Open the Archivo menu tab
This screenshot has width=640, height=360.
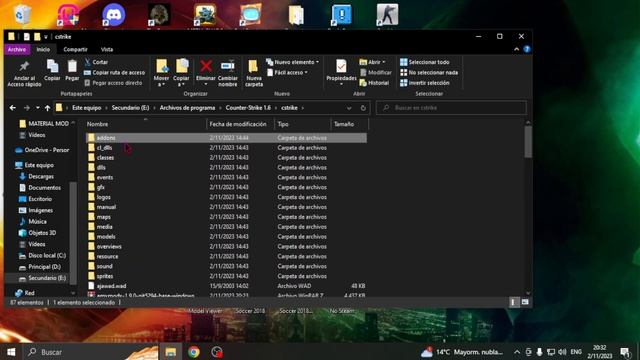pos(17,49)
